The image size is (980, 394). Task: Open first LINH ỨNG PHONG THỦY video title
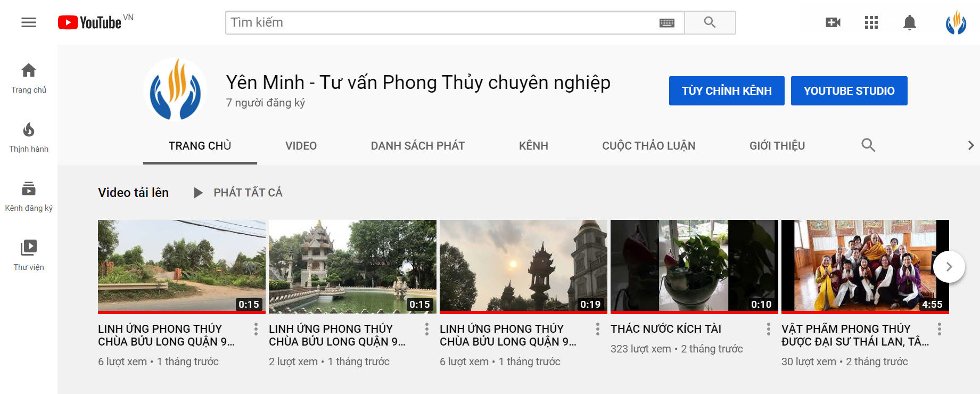pyautogui.click(x=166, y=335)
